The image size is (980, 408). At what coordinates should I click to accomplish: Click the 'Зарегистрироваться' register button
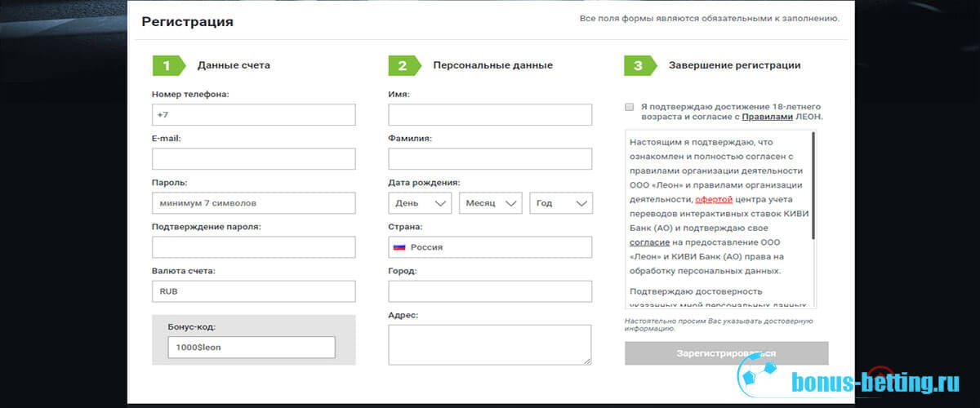[x=727, y=353]
